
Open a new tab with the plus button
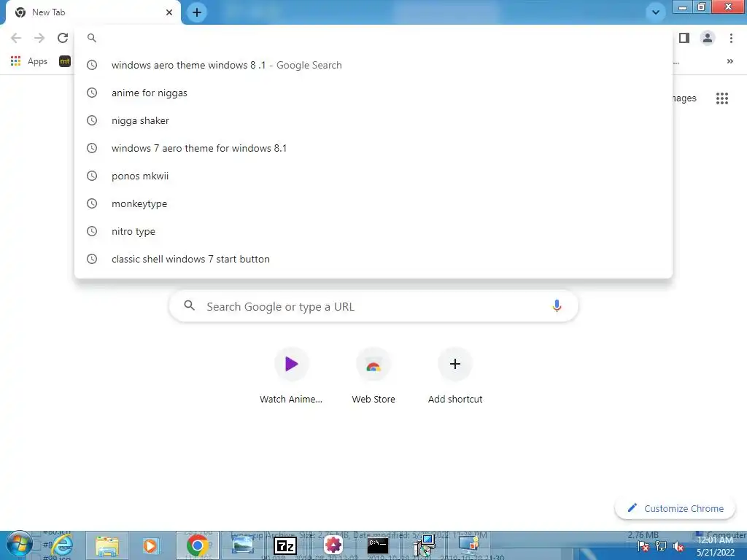pos(197,12)
